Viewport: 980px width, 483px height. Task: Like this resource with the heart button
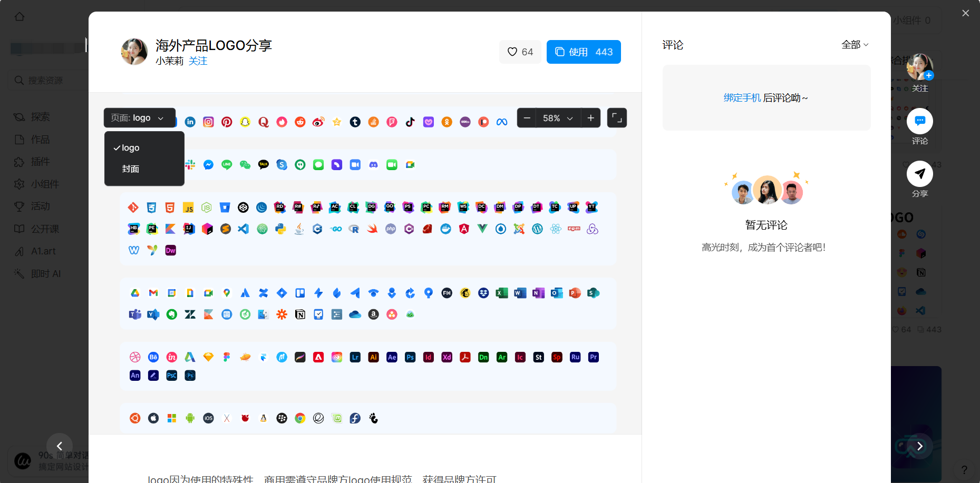[520, 52]
